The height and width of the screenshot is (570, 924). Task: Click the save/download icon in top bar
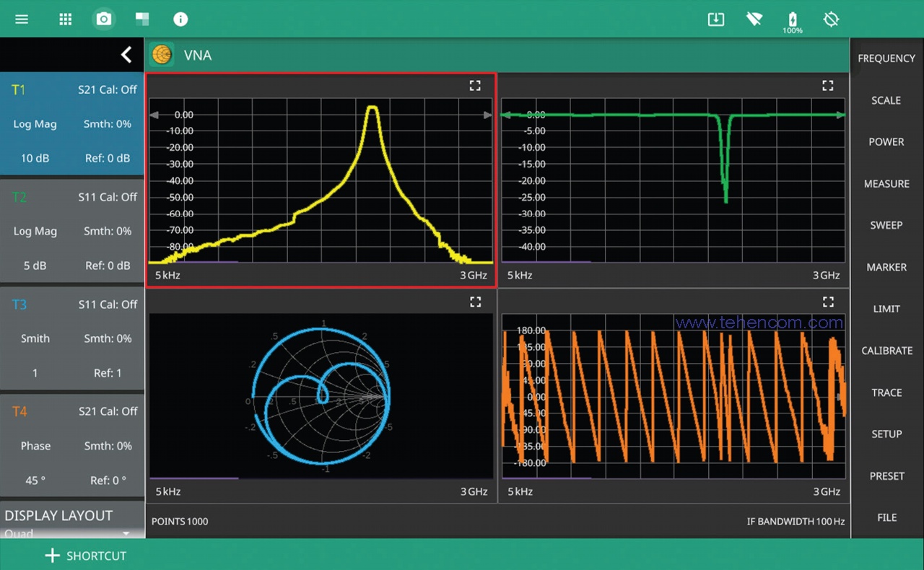coord(715,19)
